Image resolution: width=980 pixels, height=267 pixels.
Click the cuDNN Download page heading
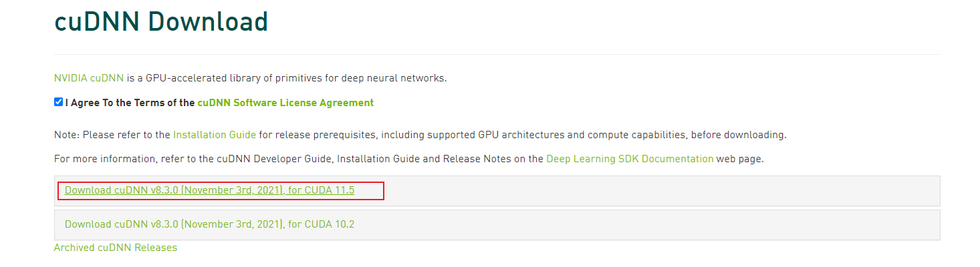[x=161, y=21]
